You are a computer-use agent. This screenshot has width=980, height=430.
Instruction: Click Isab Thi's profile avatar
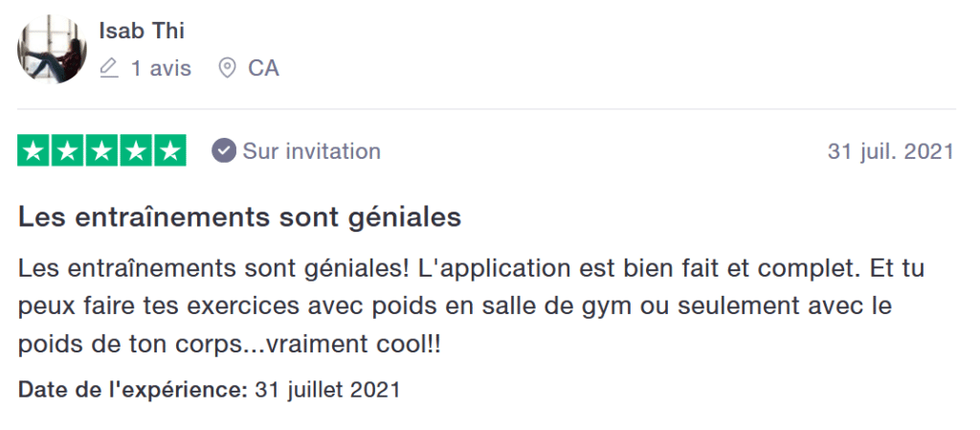[x=52, y=50]
